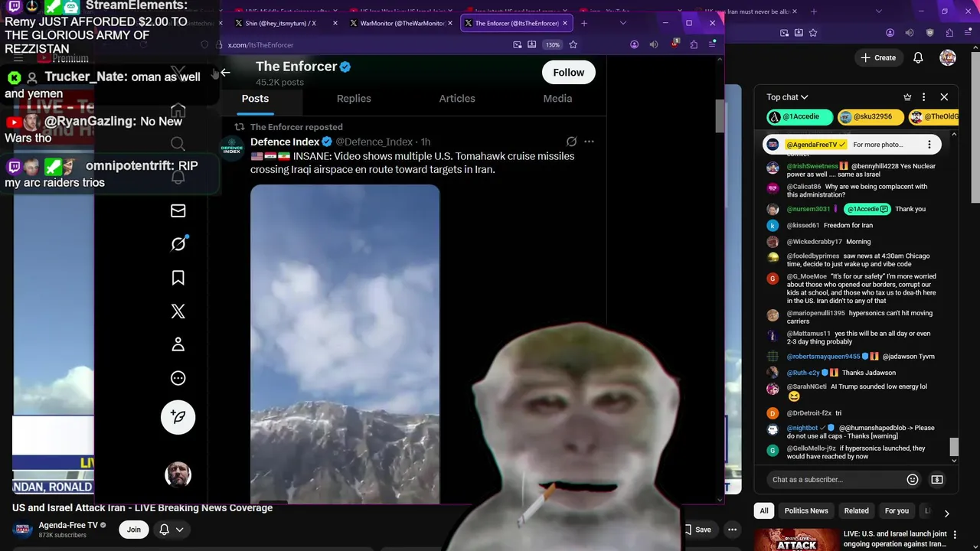Save the video with Save button
The image size is (980, 551).
click(697, 530)
